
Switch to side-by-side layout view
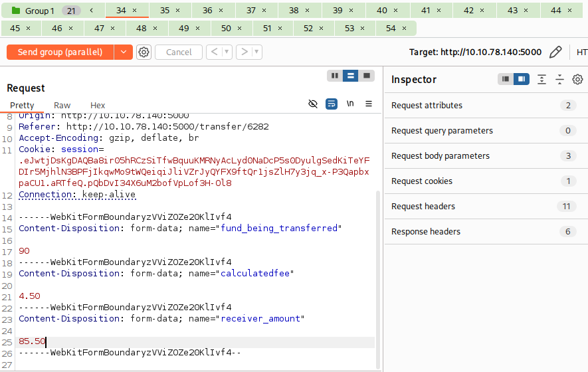[335, 76]
